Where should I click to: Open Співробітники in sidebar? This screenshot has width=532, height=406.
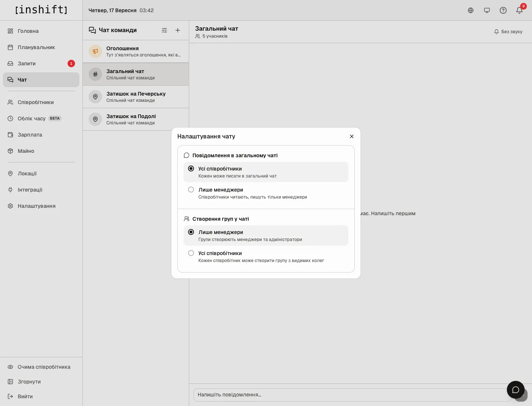pos(41,102)
